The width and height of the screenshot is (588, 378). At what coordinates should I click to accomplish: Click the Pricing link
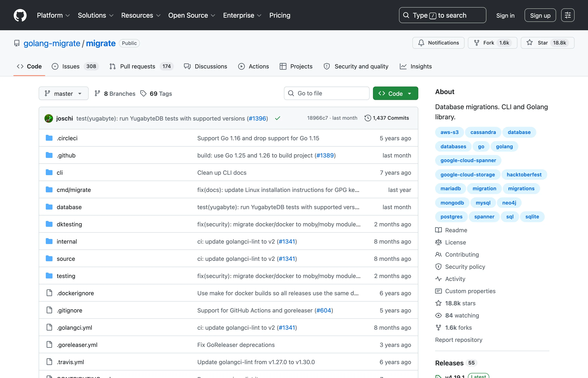click(x=280, y=15)
